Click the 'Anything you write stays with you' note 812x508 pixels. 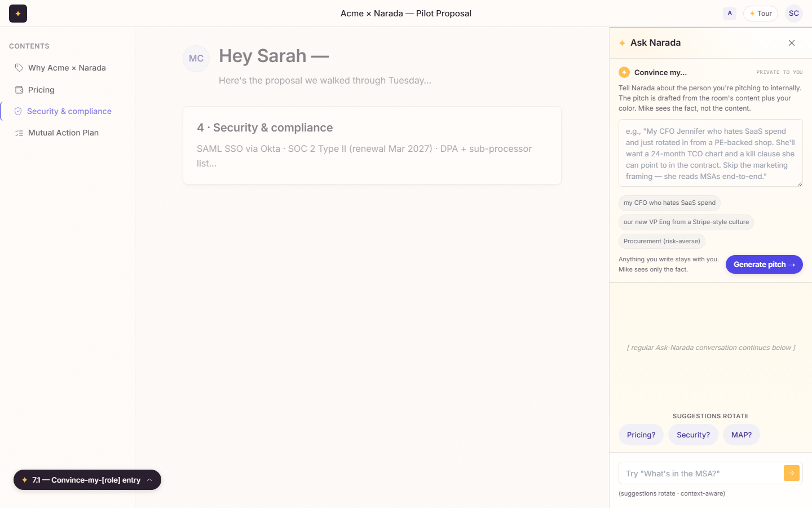tap(669, 264)
